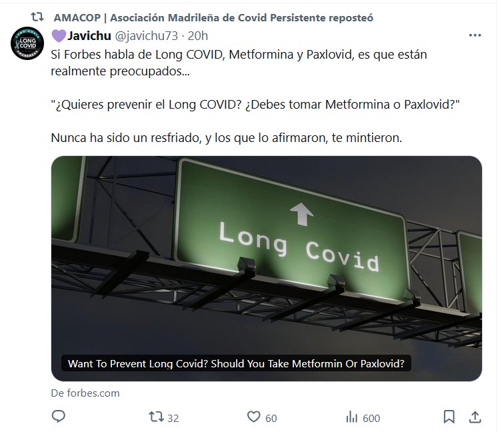Image resolution: width=504 pixels, height=432 pixels.
Task: Click the purple heart emoji by Javichu
Action: click(59, 36)
